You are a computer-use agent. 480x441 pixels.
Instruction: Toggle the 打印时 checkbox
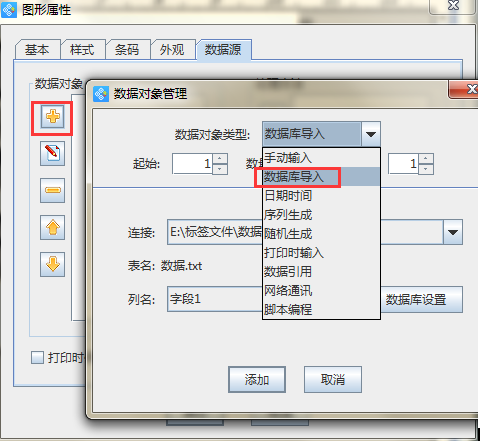pyautogui.click(x=37, y=358)
